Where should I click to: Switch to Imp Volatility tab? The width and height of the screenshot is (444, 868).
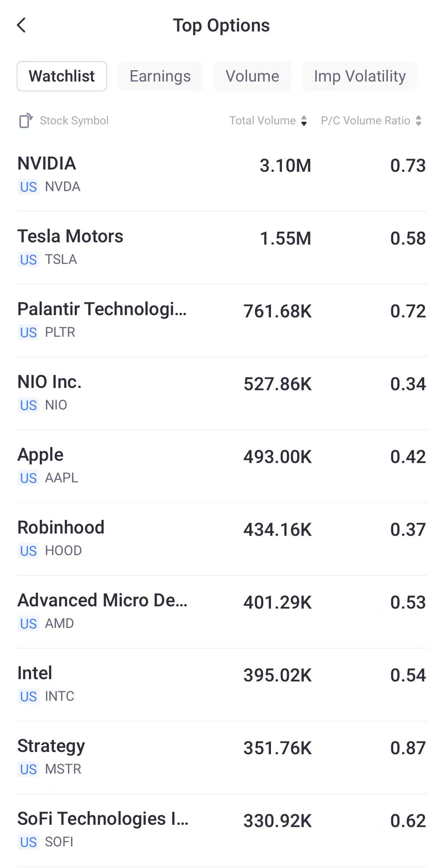point(359,76)
